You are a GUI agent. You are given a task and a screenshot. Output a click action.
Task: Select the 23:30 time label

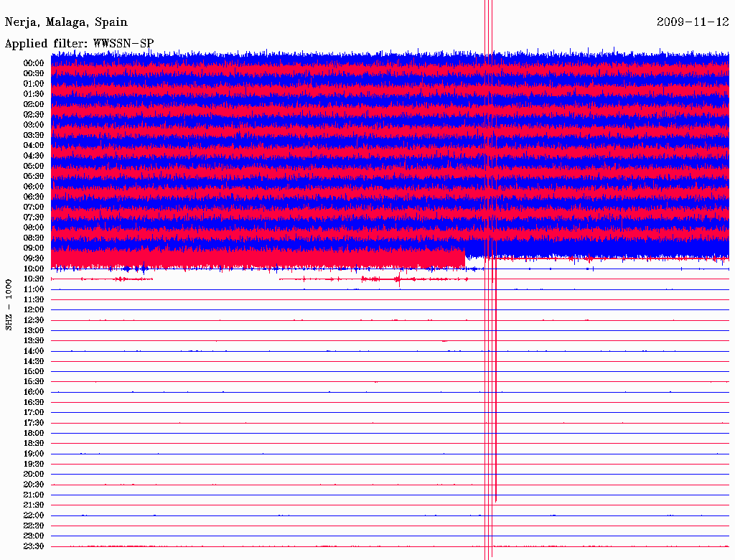click(x=34, y=546)
